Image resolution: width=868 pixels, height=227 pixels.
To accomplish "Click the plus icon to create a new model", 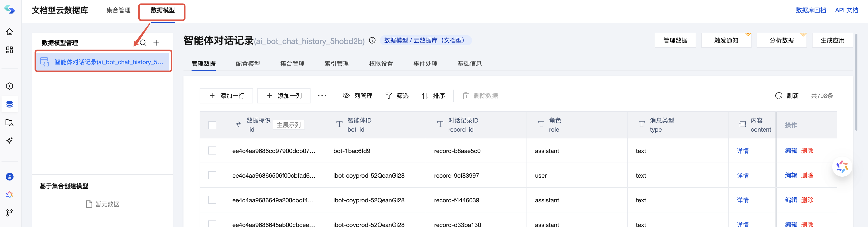I will pyautogui.click(x=156, y=43).
